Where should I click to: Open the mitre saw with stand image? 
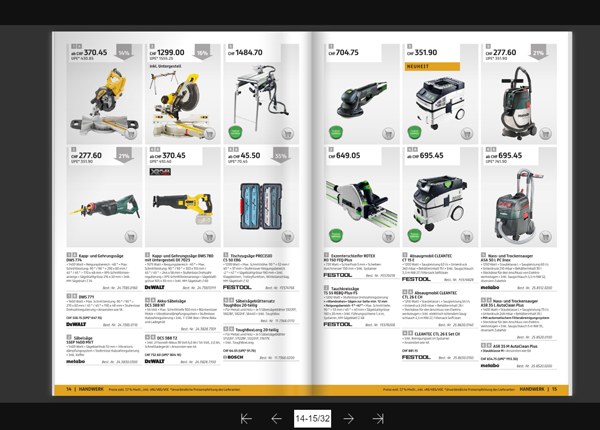click(180, 104)
